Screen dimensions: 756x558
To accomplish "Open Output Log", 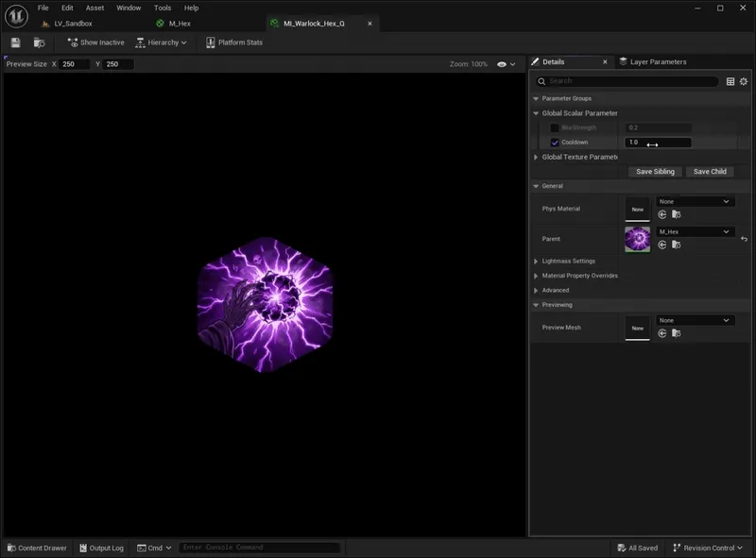I will pyautogui.click(x=102, y=548).
